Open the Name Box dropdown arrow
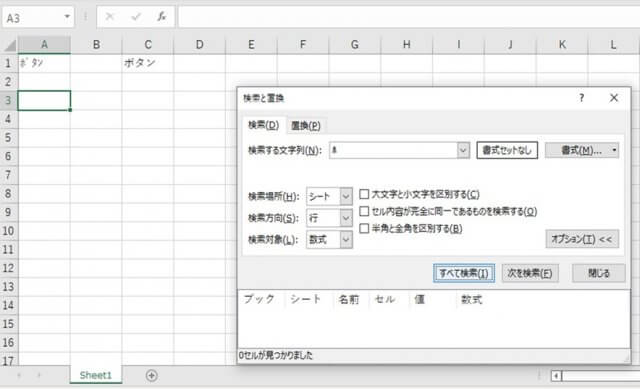640x389 pixels. (67, 17)
